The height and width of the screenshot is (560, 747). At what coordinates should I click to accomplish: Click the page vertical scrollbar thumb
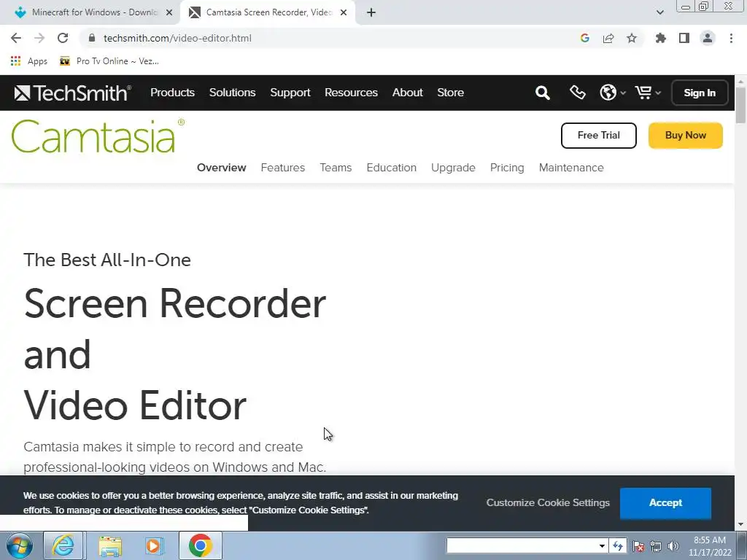coord(741,106)
